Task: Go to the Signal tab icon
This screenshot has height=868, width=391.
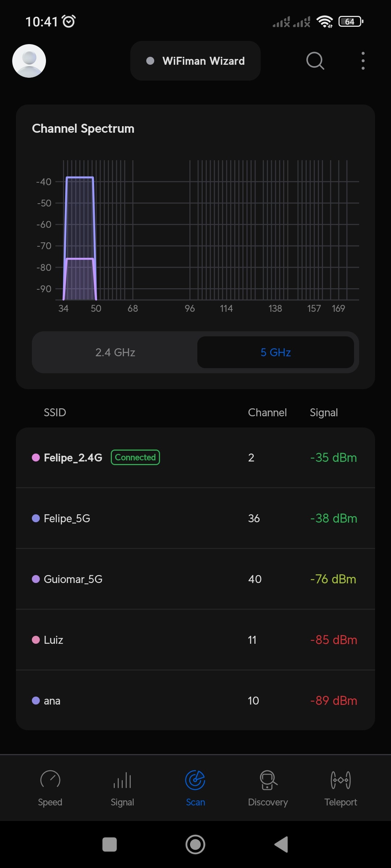Action: coord(122,780)
